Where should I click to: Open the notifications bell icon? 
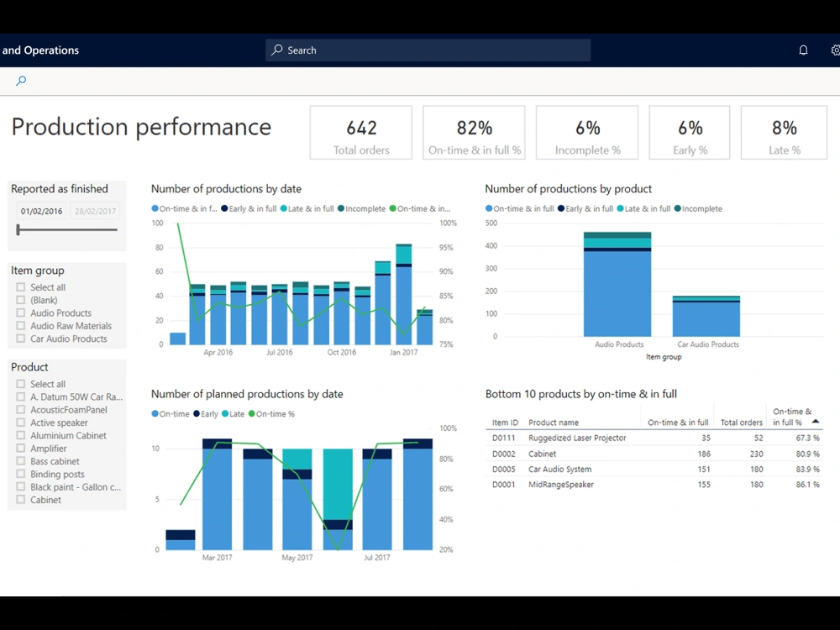tap(803, 50)
